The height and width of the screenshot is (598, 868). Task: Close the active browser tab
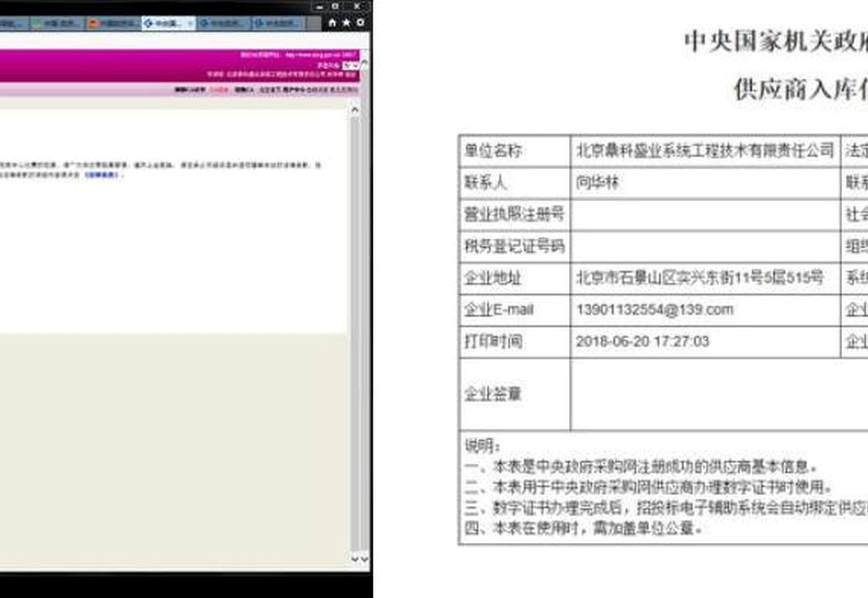pos(190,23)
